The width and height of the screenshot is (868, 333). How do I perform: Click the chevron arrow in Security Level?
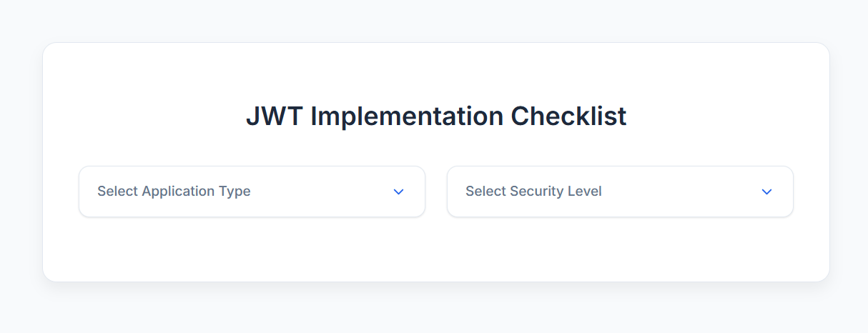pyautogui.click(x=767, y=192)
